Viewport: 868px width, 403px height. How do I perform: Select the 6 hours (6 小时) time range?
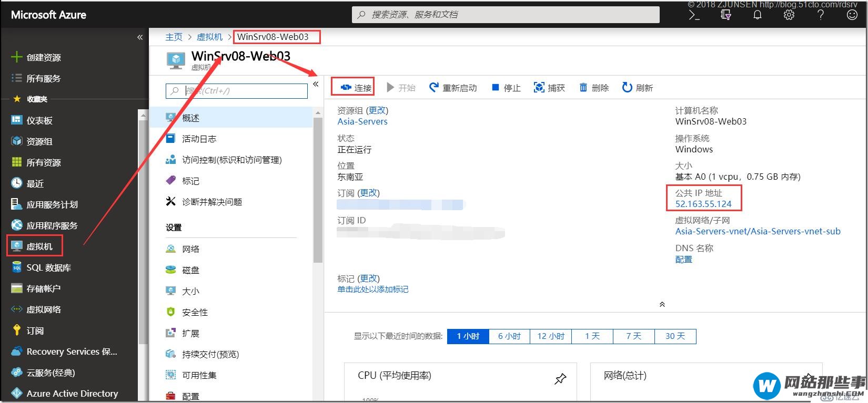(x=510, y=336)
